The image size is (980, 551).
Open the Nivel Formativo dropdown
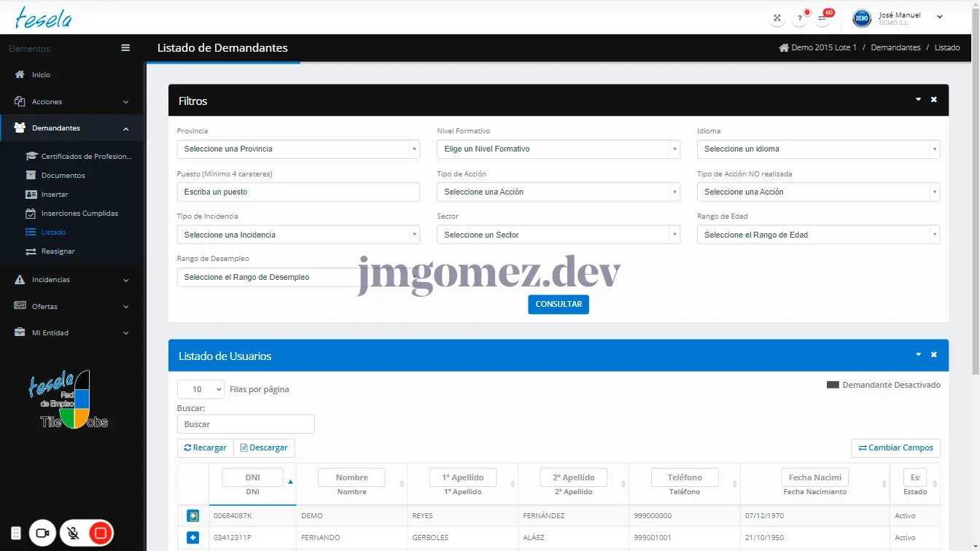(558, 149)
